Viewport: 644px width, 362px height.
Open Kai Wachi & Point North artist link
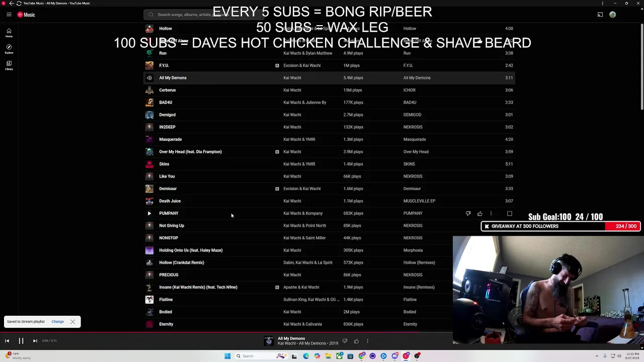304,226
